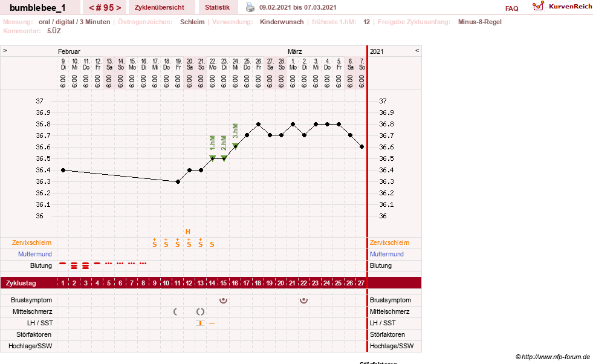
Task: Click the Kinderwunsch usage value
Action: coord(282,22)
